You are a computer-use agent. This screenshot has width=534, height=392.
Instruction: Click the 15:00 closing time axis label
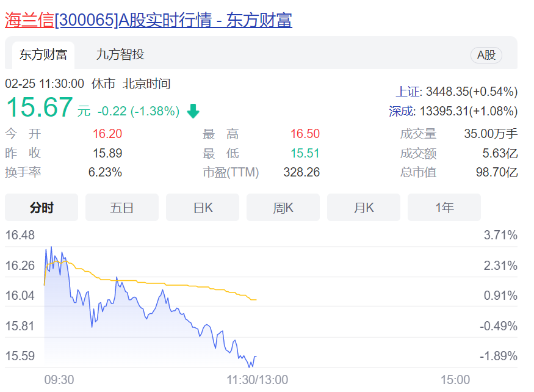pos(455,380)
